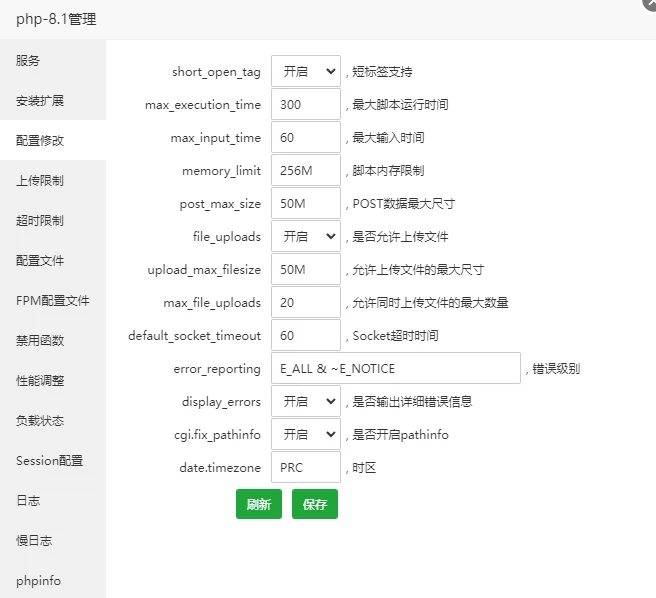
Task: View the 负载状态 tab
Action: [x=53, y=420]
